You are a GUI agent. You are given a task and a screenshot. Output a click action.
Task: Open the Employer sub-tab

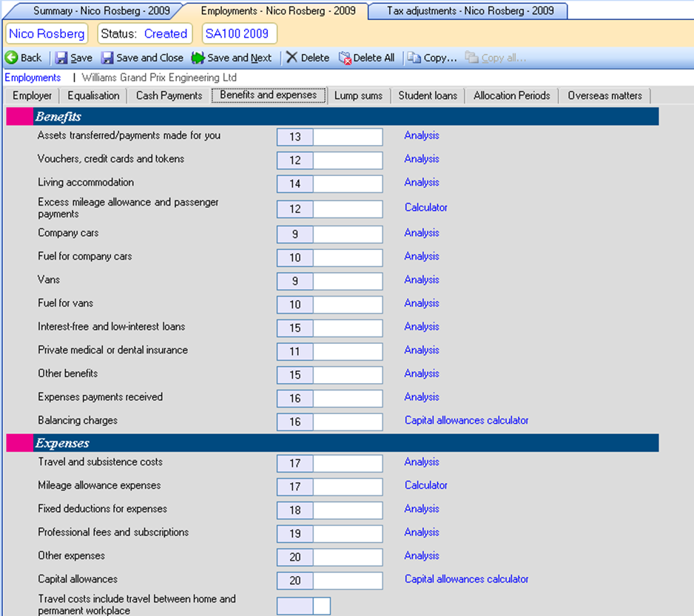coord(32,95)
